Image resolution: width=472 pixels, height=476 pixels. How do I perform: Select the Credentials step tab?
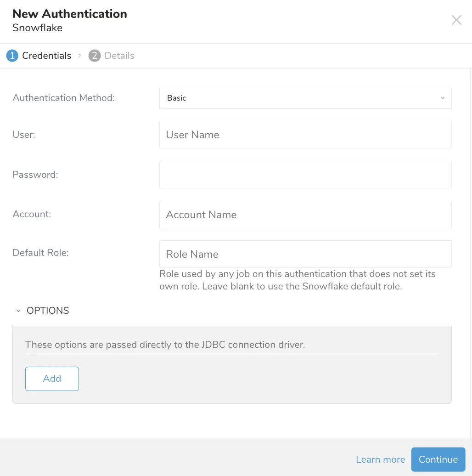39,56
